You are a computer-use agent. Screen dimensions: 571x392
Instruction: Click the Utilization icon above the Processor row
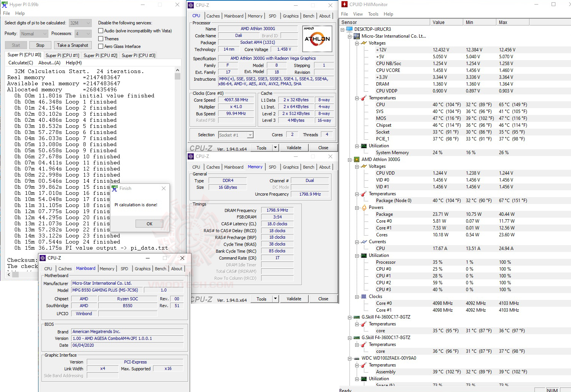(x=364, y=255)
